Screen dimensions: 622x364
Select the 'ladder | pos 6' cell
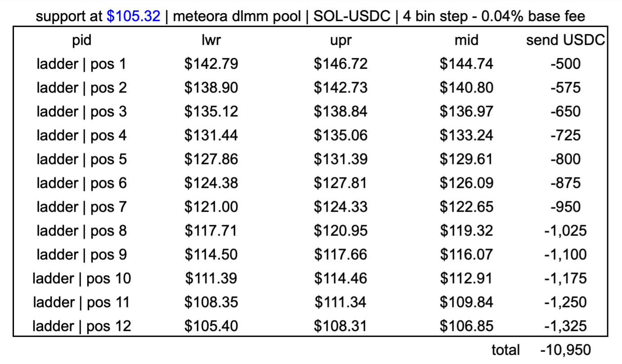pos(81,183)
